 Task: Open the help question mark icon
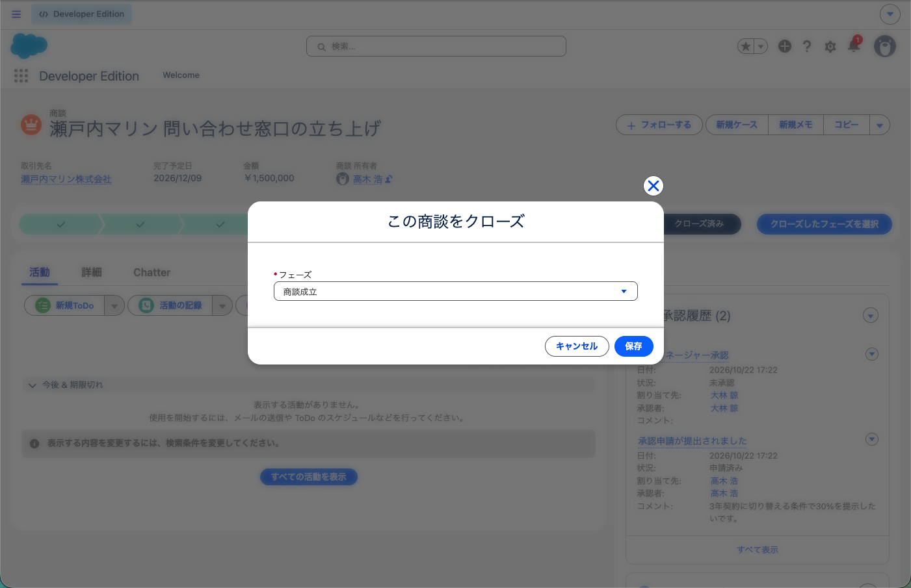point(807,46)
